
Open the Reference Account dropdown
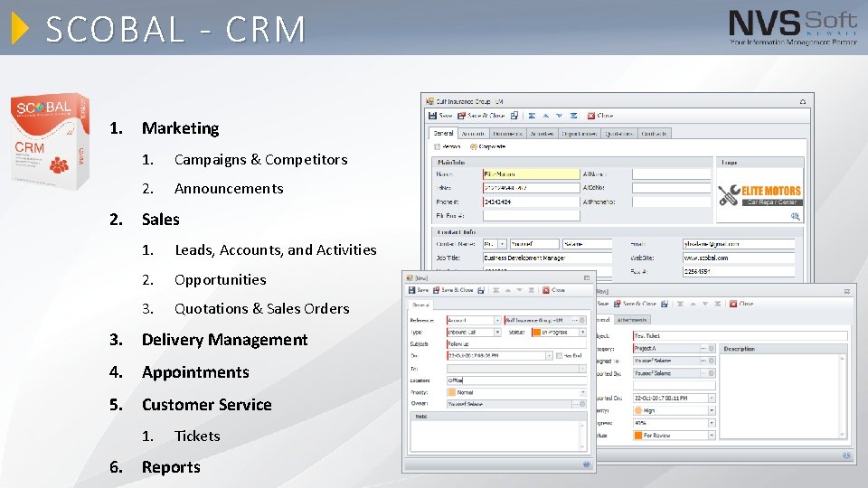pyautogui.click(x=497, y=320)
